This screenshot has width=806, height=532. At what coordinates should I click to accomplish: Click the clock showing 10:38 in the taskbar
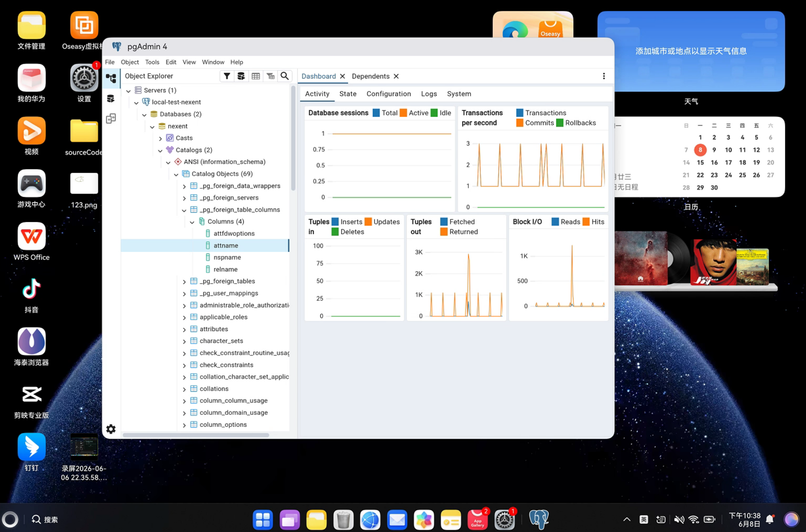coord(744,515)
